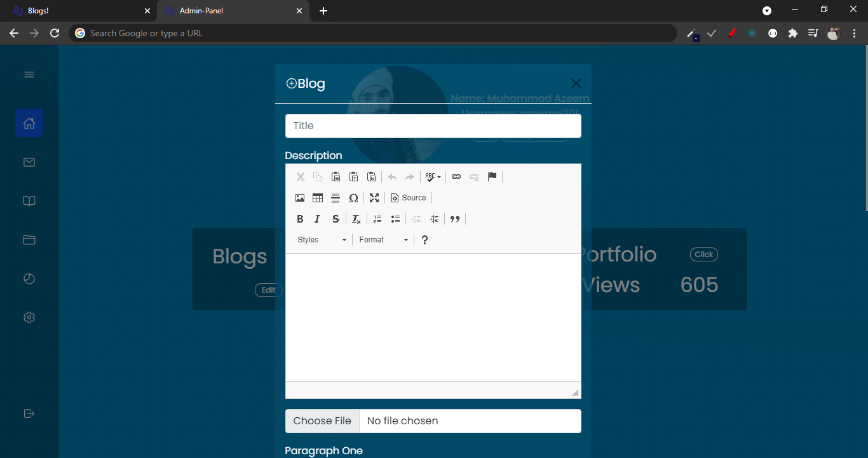Open a new browser tab

click(x=323, y=11)
